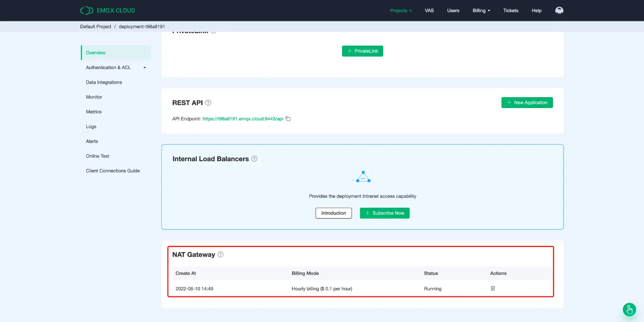Select Data Integrations in sidebar
The image size is (644, 322).
(104, 82)
